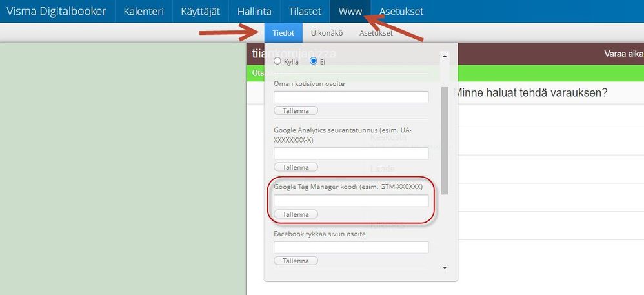This screenshot has height=295, width=644.
Task: Focus the Google Analytics seurantatunnus field
Action: pyautogui.click(x=351, y=154)
